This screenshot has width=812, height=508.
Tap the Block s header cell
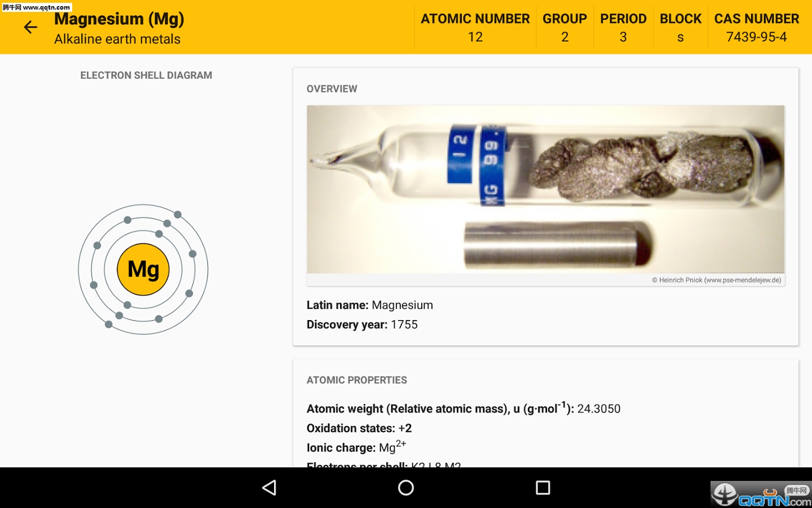coord(681,27)
